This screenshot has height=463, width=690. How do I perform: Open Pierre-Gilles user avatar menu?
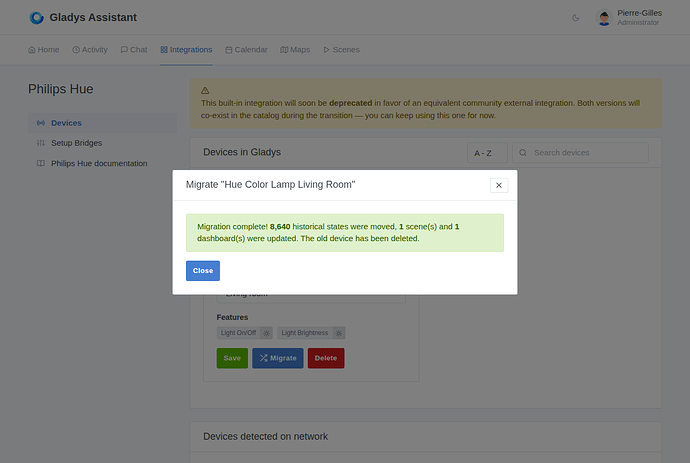(604, 18)
